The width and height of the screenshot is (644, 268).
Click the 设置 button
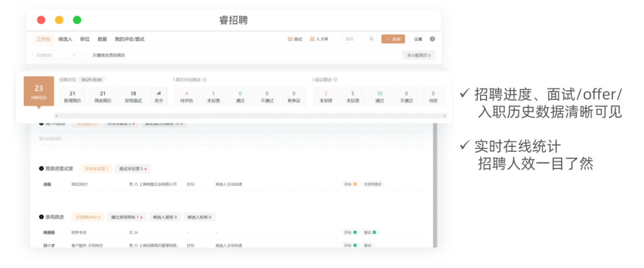418,39
